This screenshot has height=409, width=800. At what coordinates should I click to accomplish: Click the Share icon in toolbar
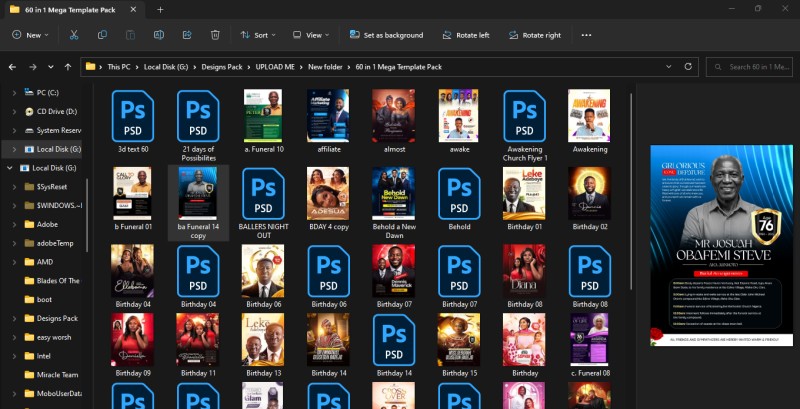point(187,35)
